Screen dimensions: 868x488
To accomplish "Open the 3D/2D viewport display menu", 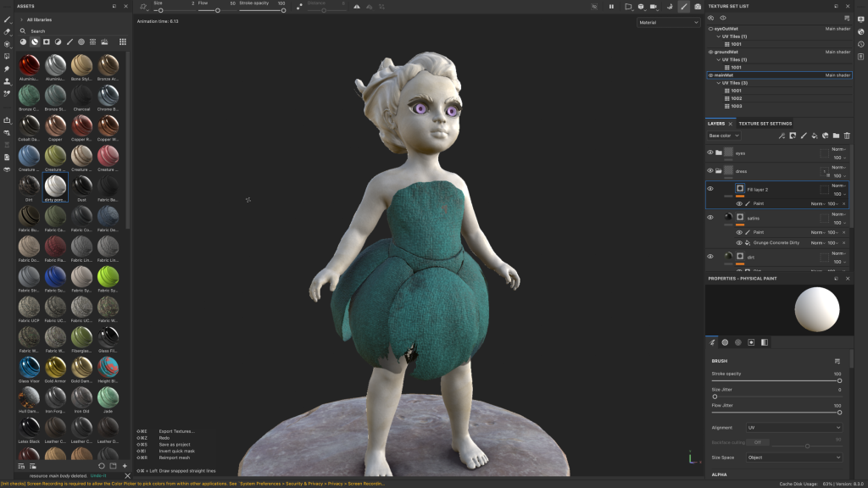I will click(641, 7).
